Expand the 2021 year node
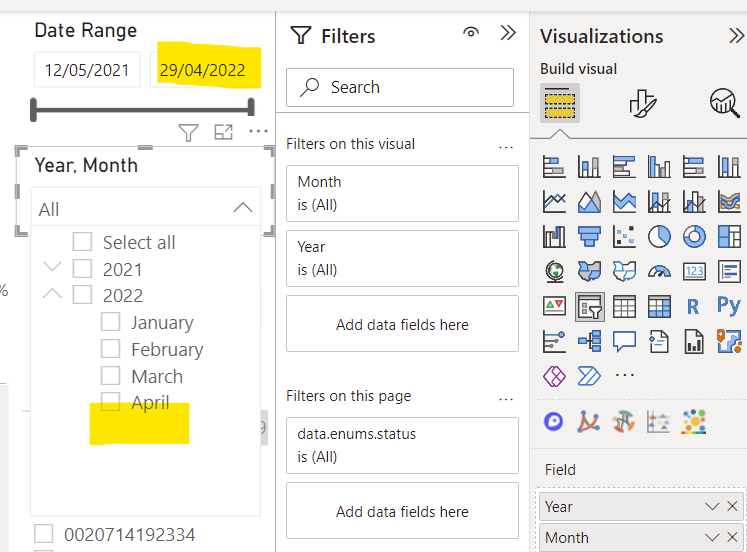The height and width of the screenshot is (552, 747). tap(52, 266)
